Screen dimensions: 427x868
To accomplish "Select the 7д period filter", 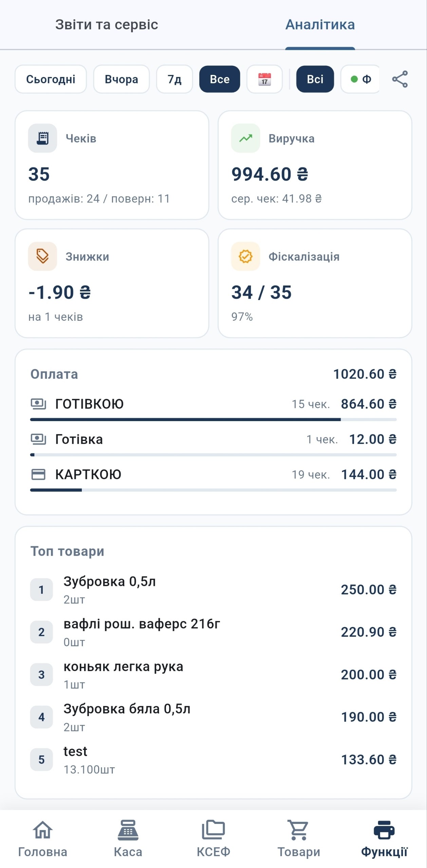I will tap(174, 79).
